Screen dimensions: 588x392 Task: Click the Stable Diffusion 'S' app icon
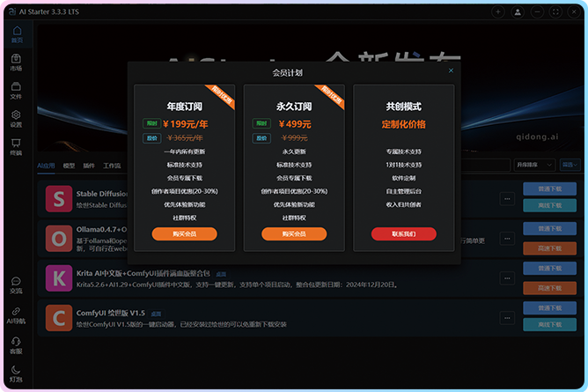59,199
